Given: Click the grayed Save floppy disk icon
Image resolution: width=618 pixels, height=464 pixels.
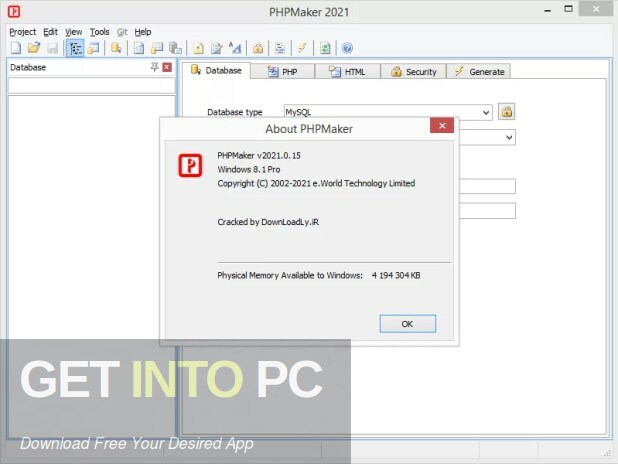Looking at the screenshot, I should tap(52, 48).
